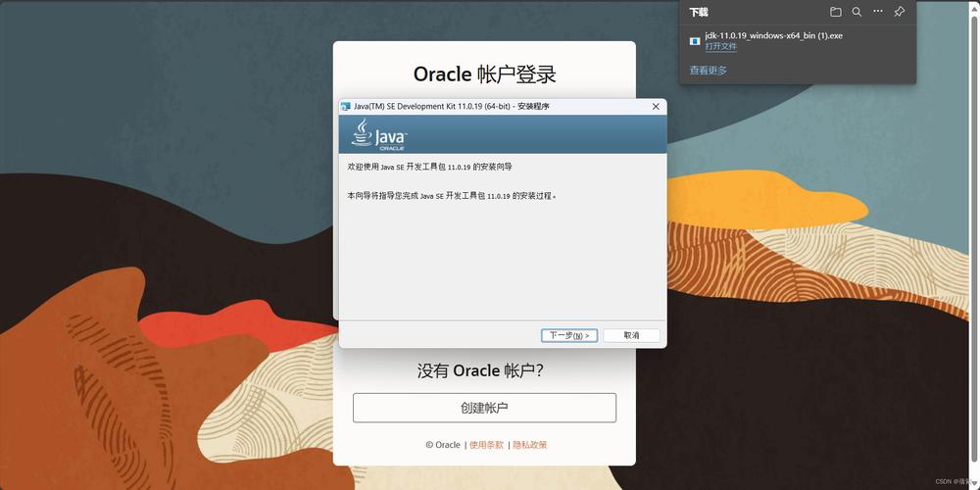
Task: Open file via 打开文件 link
Action: [x=721, y=46]
